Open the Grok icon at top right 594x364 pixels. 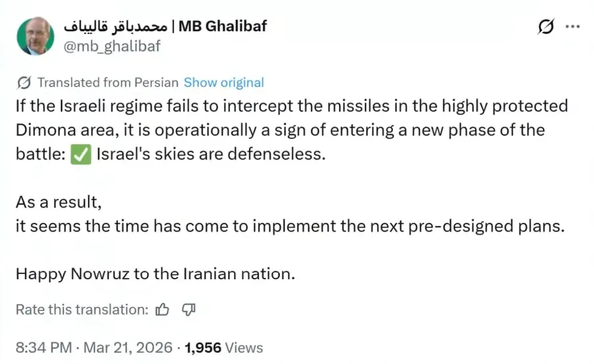pos(545,28)
